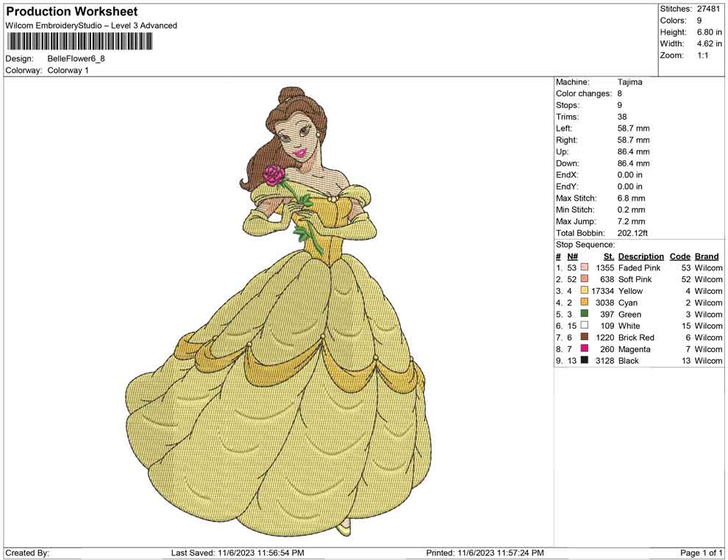Click the Description column header

640,256
